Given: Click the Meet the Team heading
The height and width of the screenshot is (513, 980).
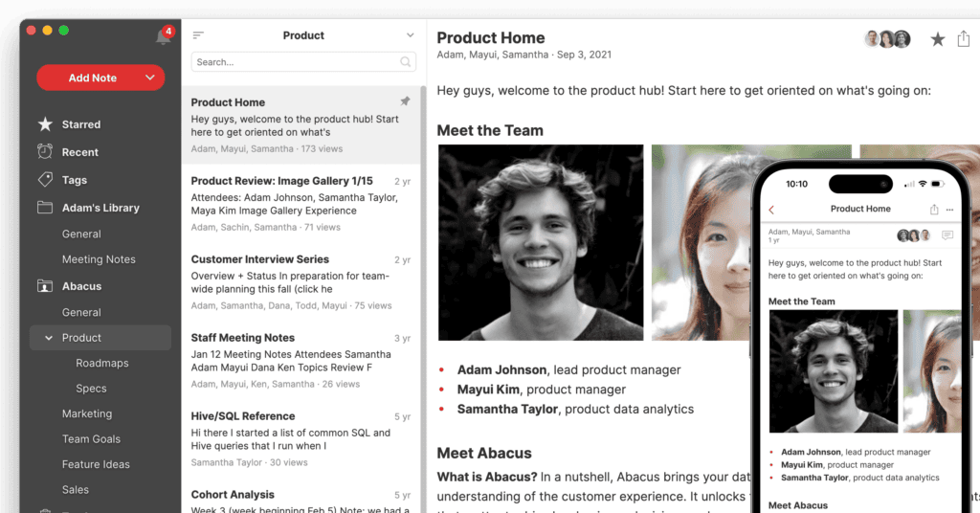Looking at the screenshot, I should pos(490,130).
